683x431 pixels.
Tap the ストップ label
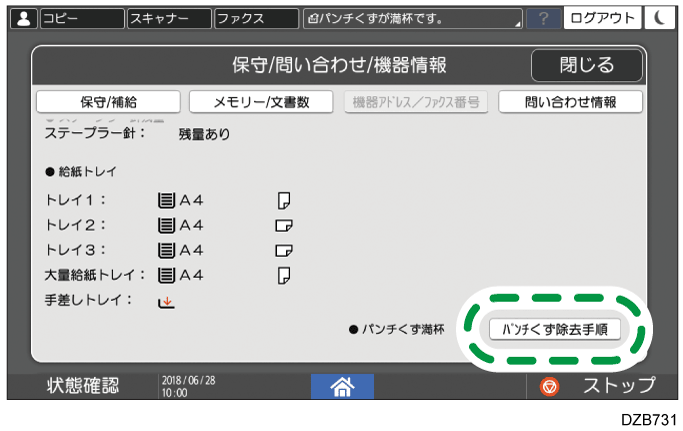pos(619,385)
